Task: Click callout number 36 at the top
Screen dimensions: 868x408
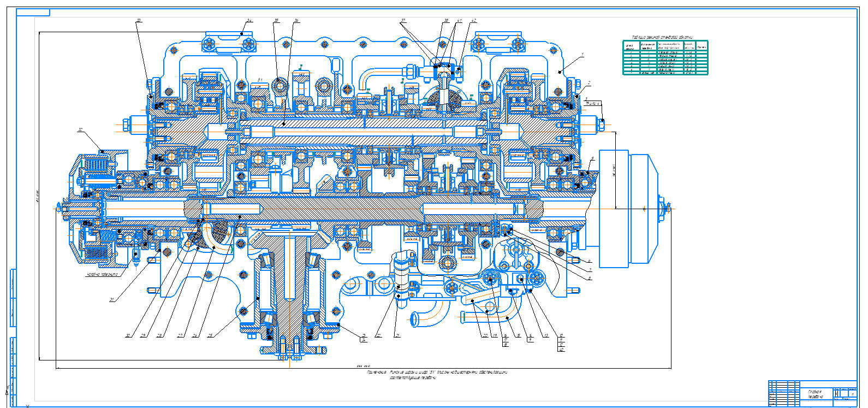Action: [x=296, y=20]
